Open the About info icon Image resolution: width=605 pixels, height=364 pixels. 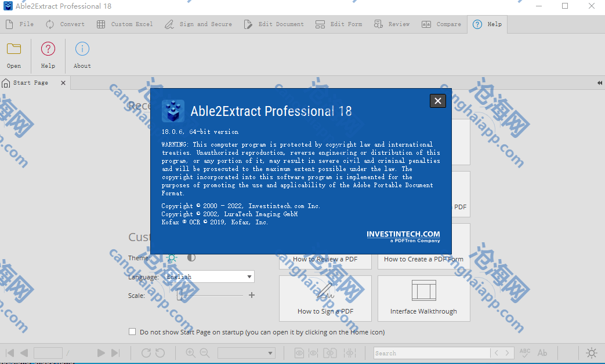click(x=82, y=49)
